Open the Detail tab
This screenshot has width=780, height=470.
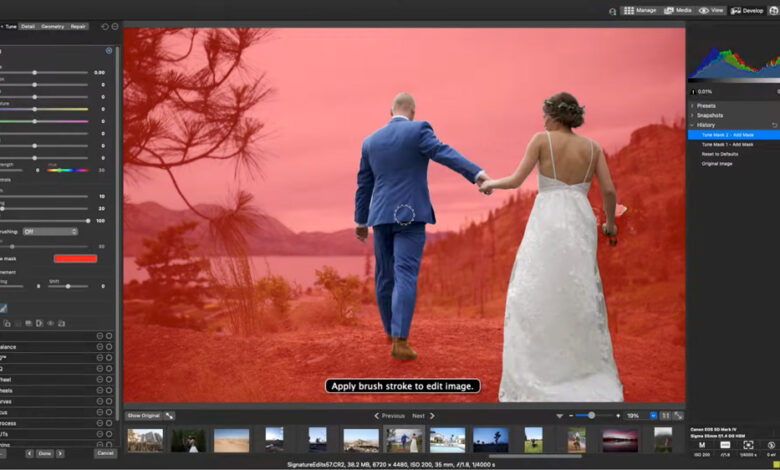(x=28, y=26)
